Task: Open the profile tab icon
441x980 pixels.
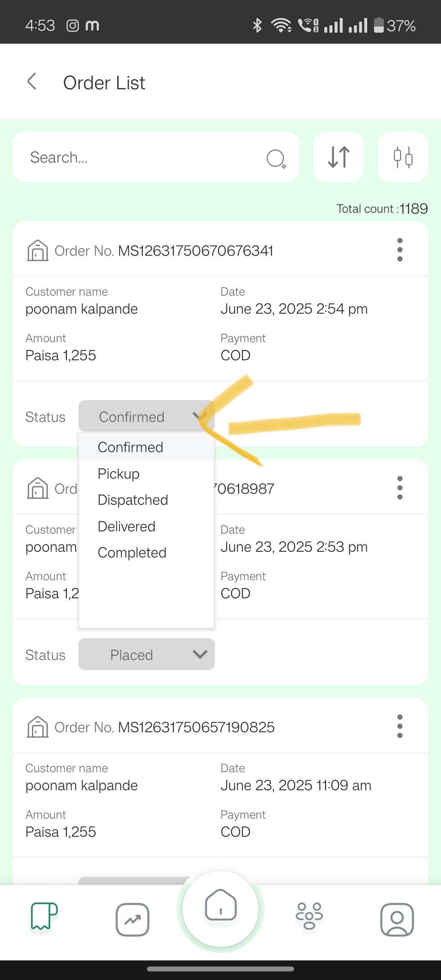Action: click(397, 920)
